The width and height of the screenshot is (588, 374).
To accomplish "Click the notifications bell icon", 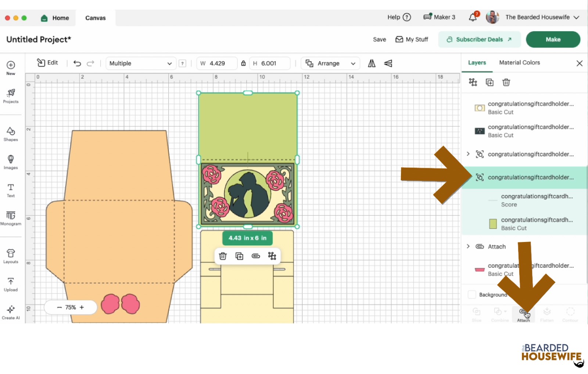I will coord(473,17).
